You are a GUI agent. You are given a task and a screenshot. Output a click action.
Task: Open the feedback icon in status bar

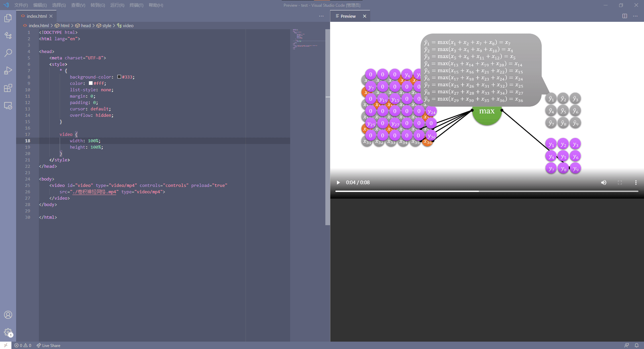(627, 345)
